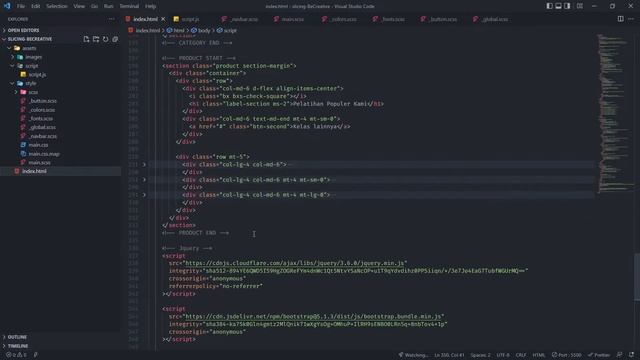Switch to _button.scss editor tab
Image resolution: width=640 pixels, height=360 pixels.
click(x=443, y=19)
